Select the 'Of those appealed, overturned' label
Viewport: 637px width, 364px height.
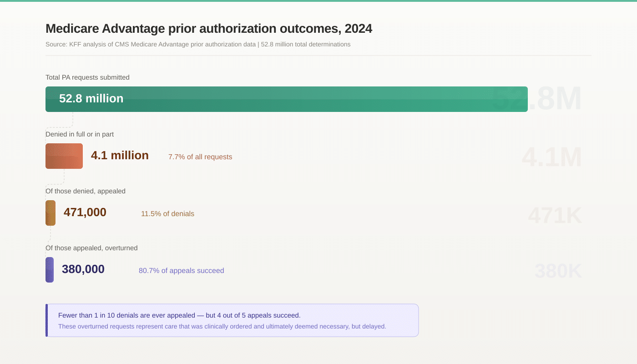(x=91, y=248)
